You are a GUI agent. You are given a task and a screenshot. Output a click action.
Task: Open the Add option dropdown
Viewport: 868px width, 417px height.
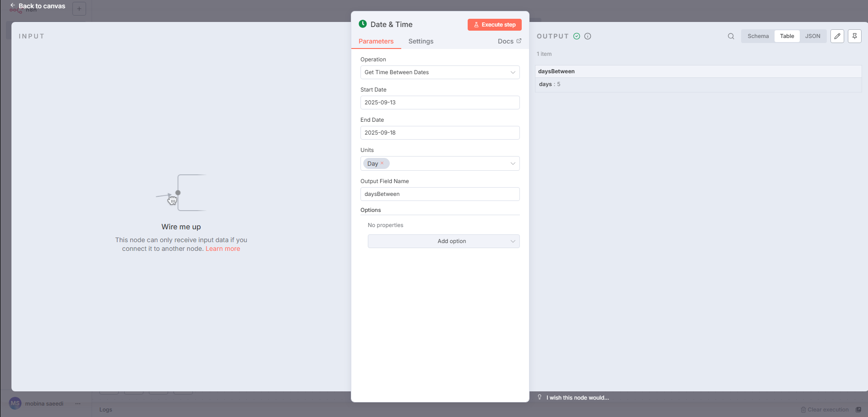pos(443,241)
